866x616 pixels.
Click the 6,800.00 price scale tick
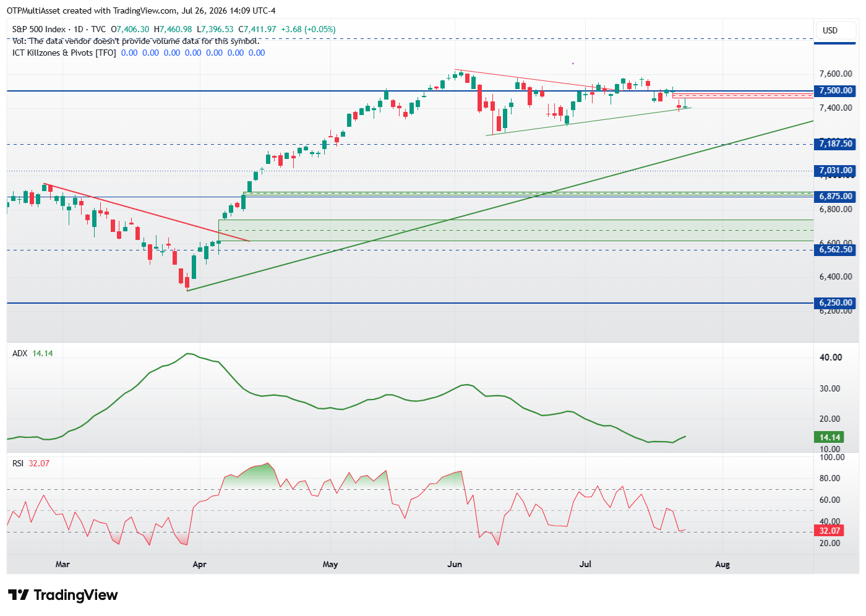click(836, 209)
